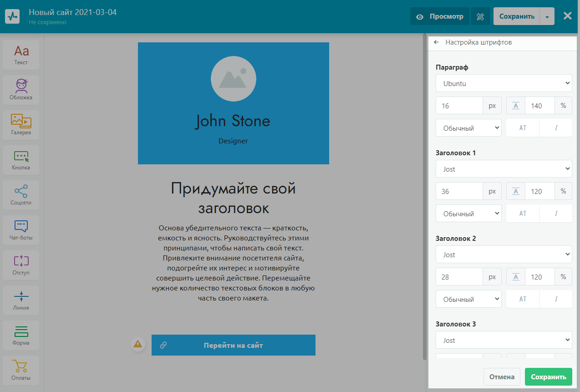Screen dimensions: 580x392
Task: Open the arrow next to top Сохранить
Action: [x=547, y=16]
